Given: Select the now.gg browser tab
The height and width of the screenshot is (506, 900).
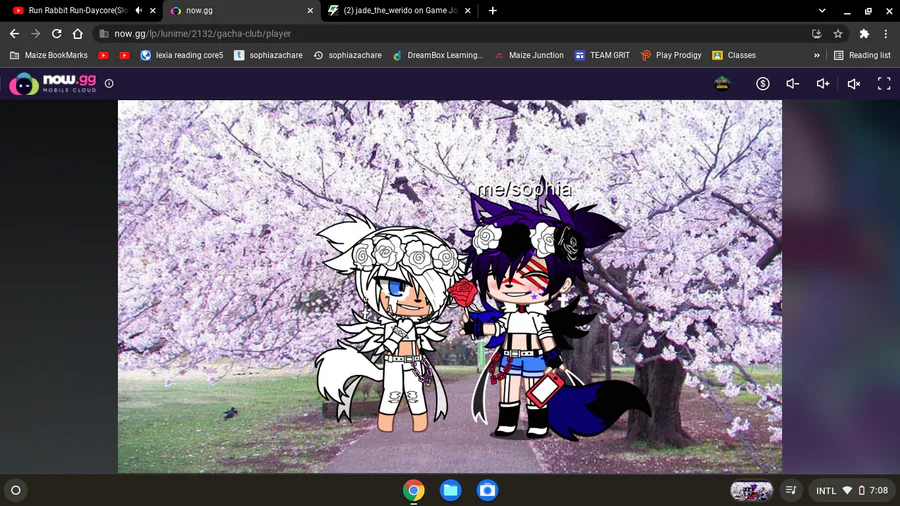Looking at the screenshot, I should coord(241,10).
